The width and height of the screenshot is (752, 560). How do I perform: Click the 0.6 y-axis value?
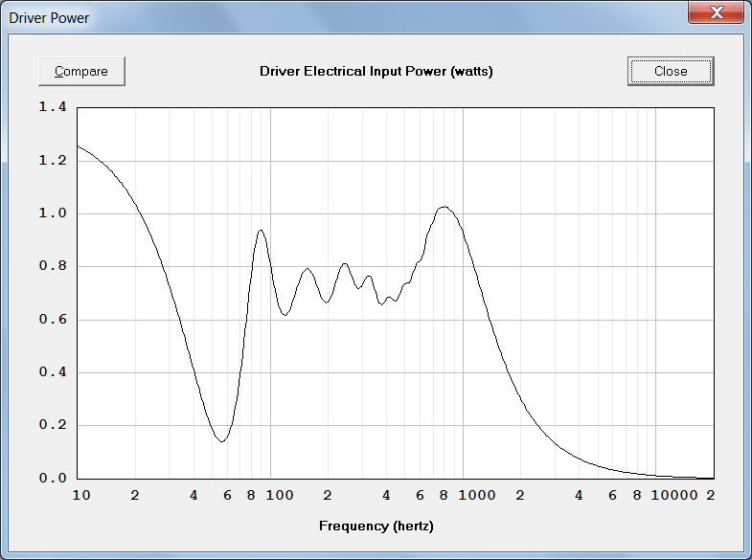tap(53, 320)
